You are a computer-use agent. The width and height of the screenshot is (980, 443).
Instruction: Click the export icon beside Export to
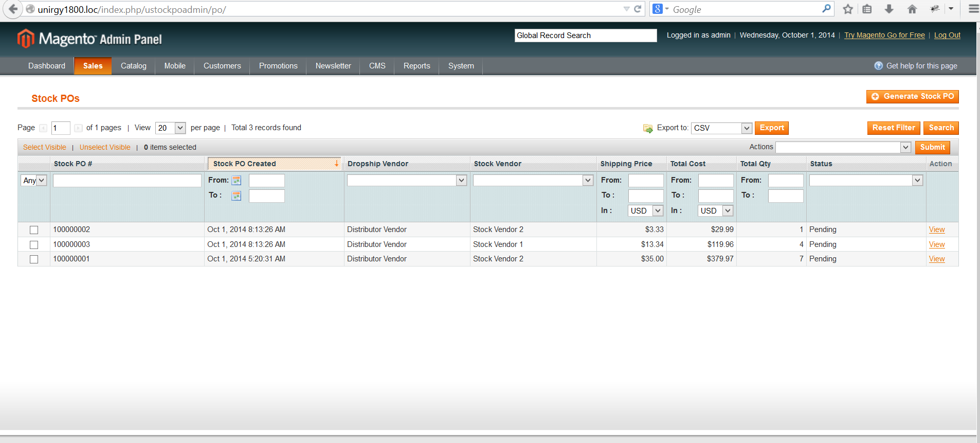click(x=648, y=128)
